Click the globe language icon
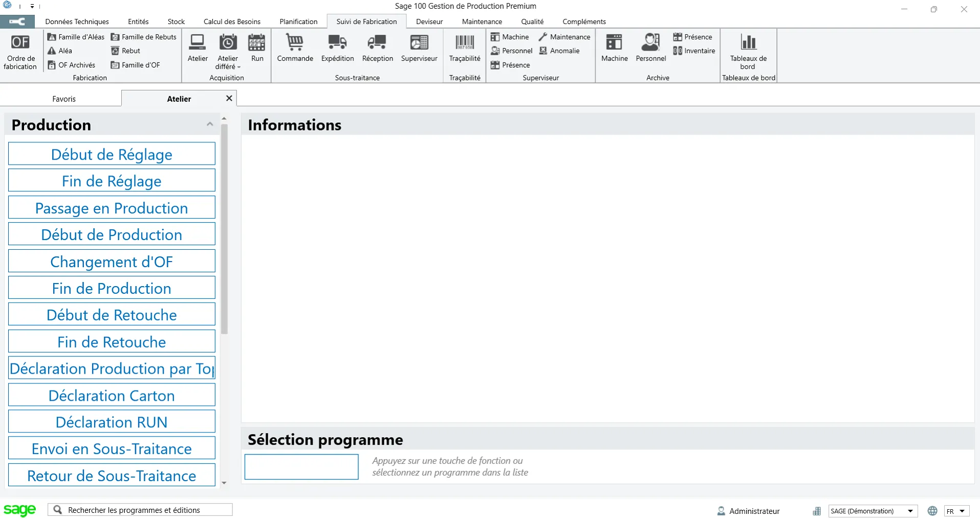The image size is (980, 519). [932, 511]
